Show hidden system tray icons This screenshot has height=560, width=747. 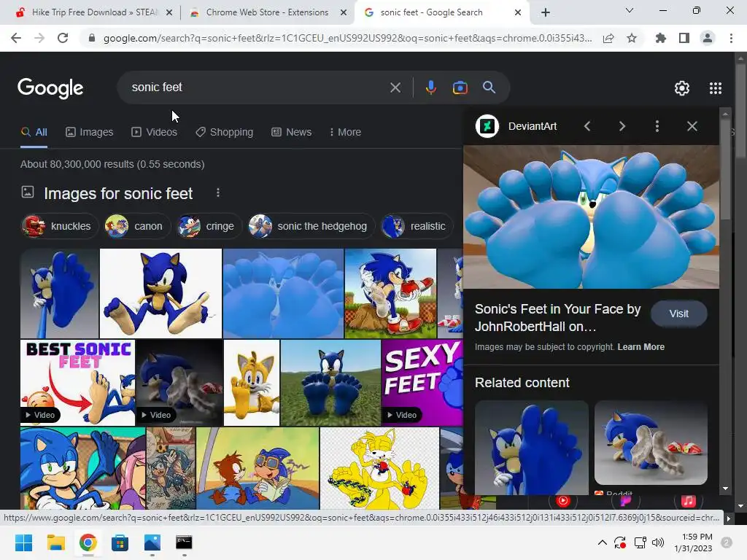tap(602, 542)
